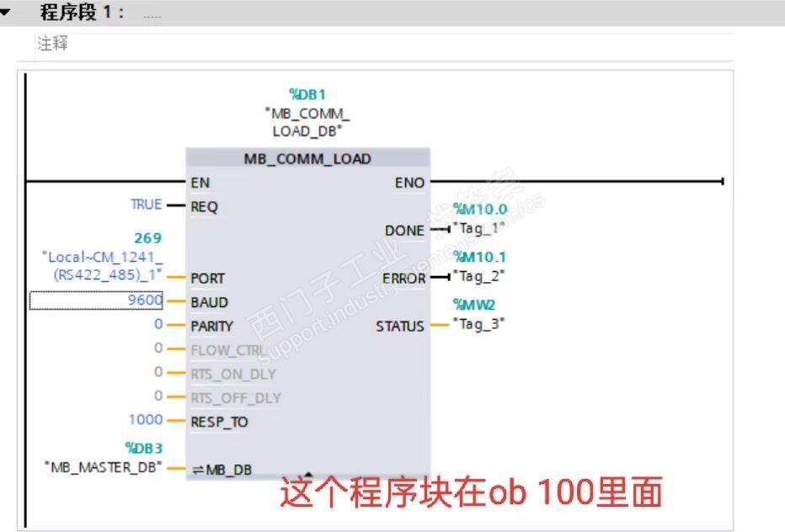
Task: Select the 0 value at RTS_OFF_DLY
Action: click(x=158, y=396)
